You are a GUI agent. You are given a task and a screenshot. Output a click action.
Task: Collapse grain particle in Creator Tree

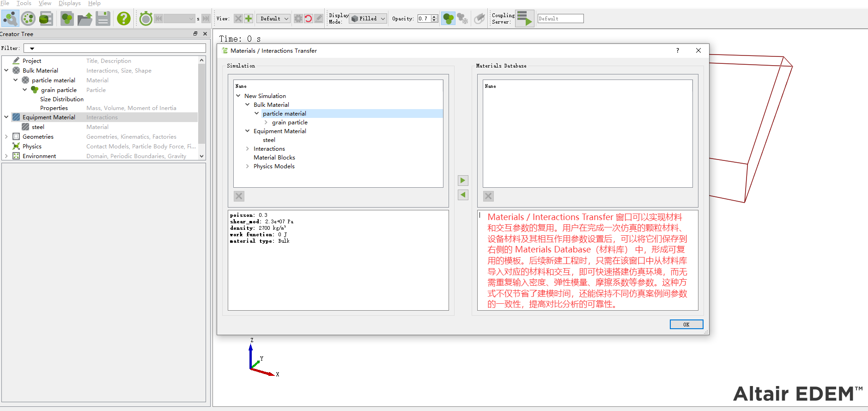tap(24, 90)
